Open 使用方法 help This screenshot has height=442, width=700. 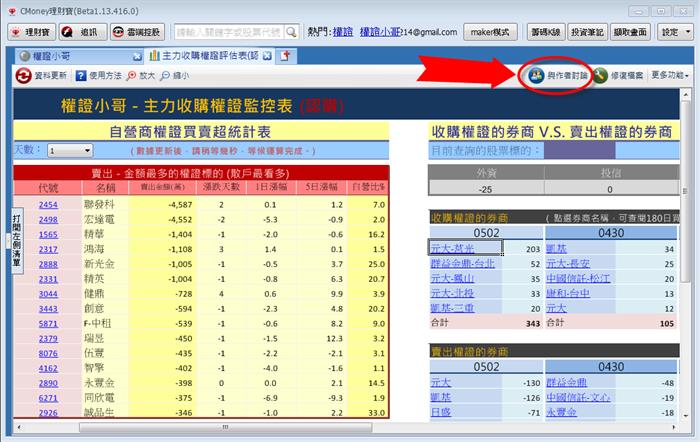[x=98, y=75]
